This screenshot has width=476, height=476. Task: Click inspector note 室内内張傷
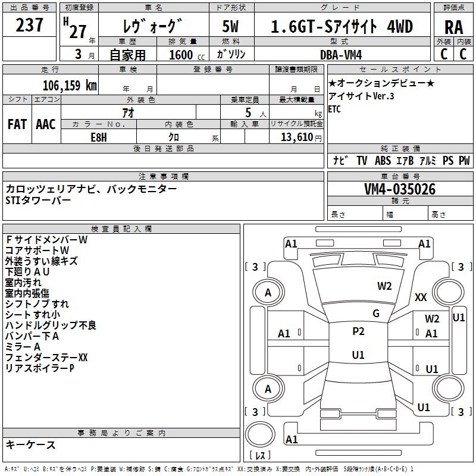pyautogui.click(x=27, y=293)
